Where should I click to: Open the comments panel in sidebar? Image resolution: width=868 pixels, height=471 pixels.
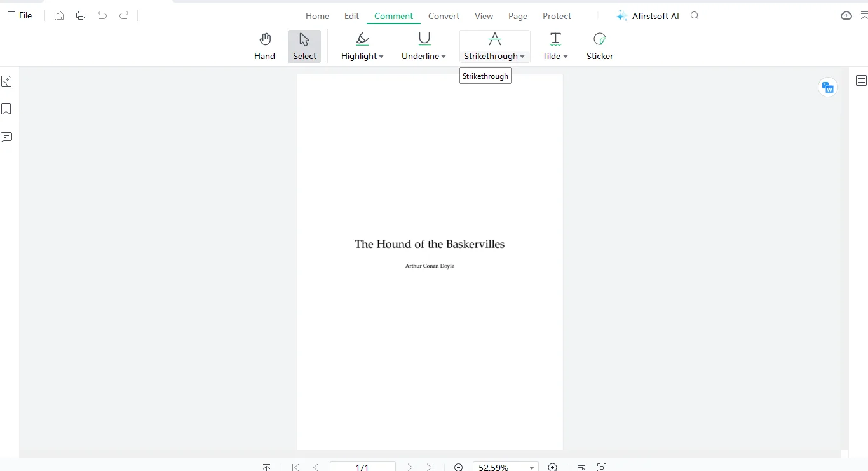point(6,137)
